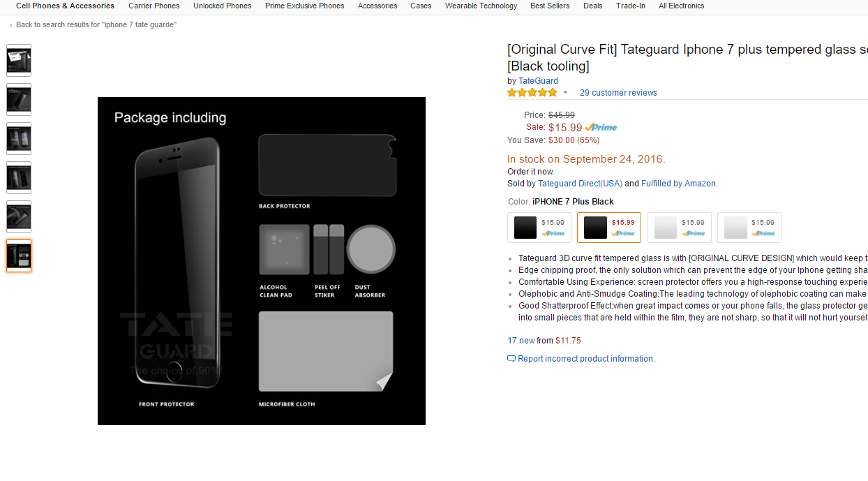Click the 17 new offers link
Viewport: 868px width, 481px height.
521,341
